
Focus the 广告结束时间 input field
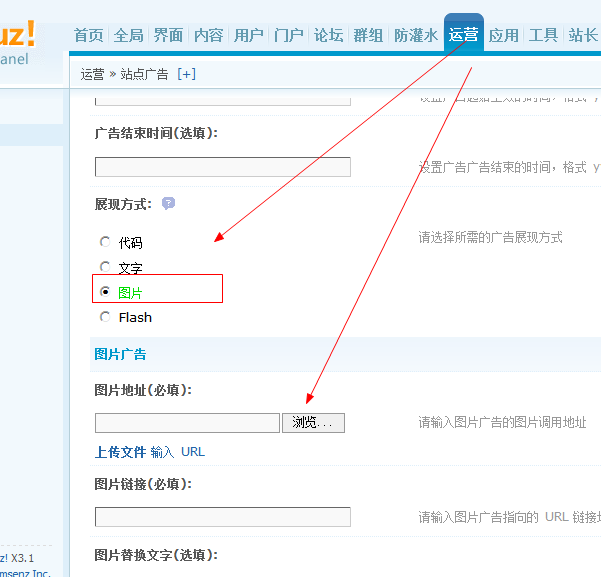pyautogui.click(x=223, y=167)
